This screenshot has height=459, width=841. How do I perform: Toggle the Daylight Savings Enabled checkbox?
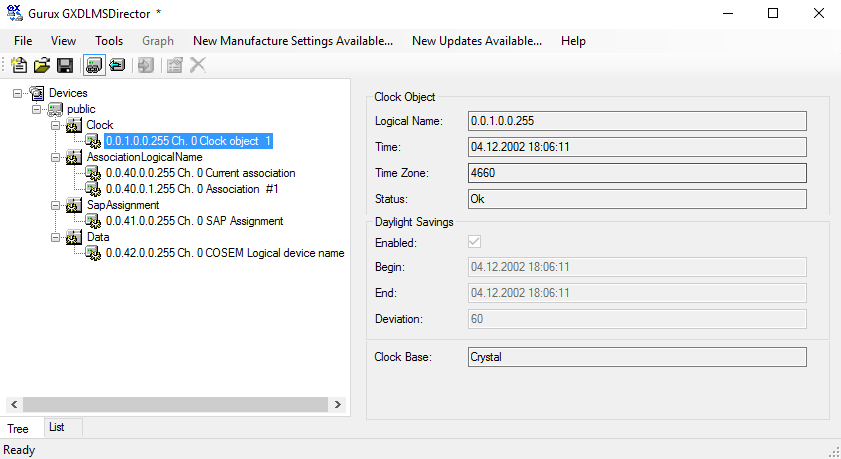coord(474,242)
